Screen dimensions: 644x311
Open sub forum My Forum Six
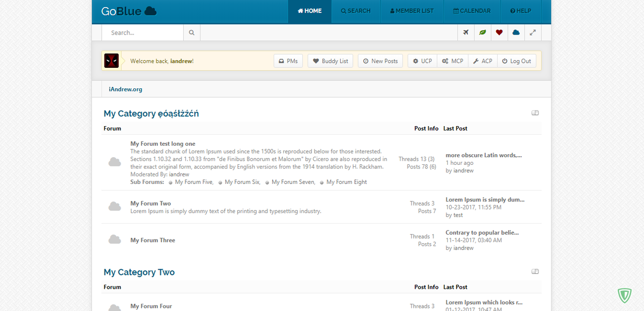[242, 182]
